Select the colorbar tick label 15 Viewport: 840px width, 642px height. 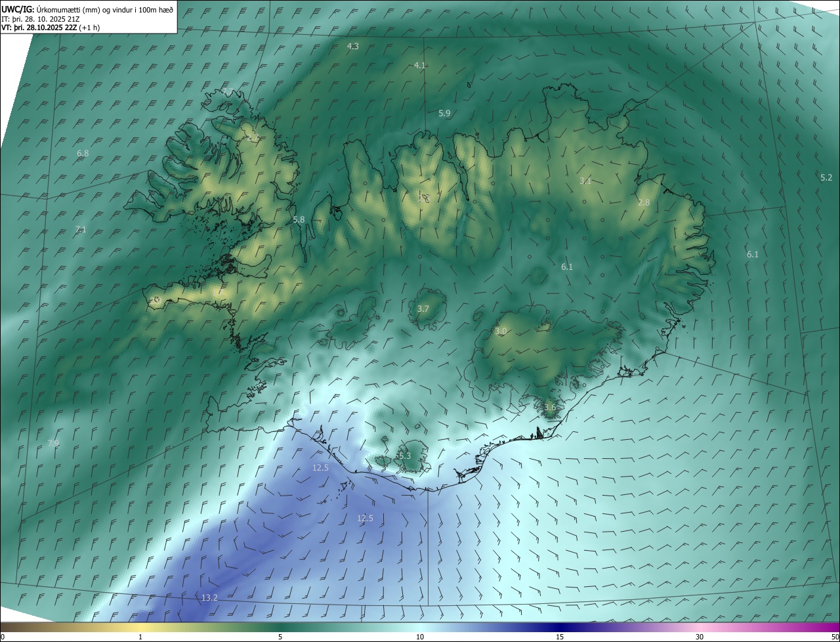[560, 637]
